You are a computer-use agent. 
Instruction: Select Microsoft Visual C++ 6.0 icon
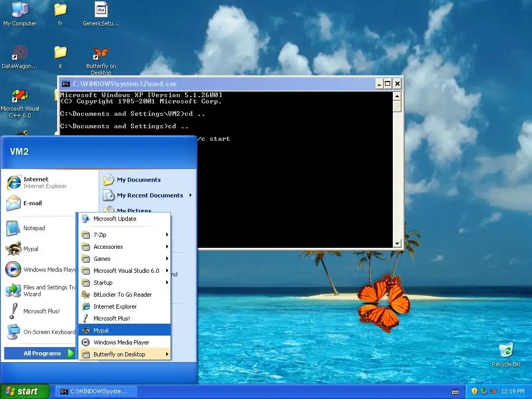[x=20, y=103]
